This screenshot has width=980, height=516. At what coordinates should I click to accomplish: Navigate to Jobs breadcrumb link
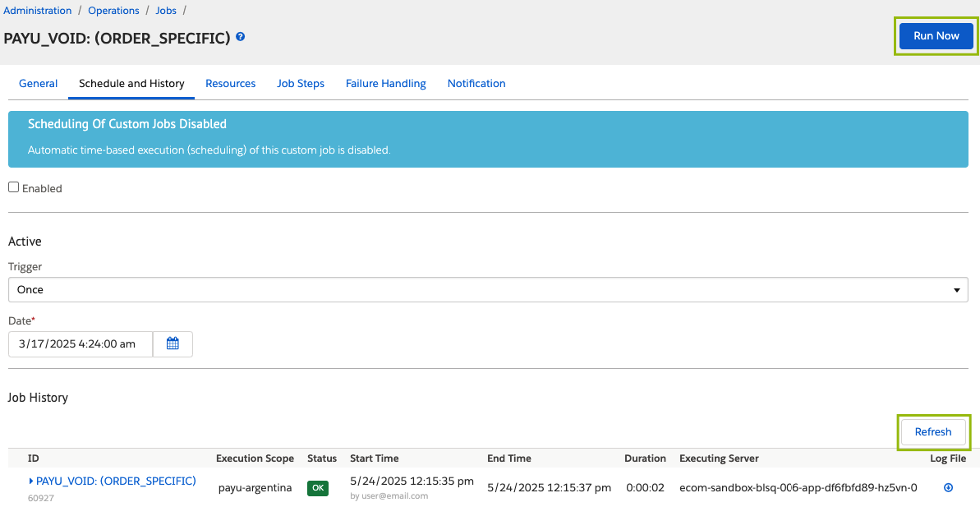click(166, 11)
